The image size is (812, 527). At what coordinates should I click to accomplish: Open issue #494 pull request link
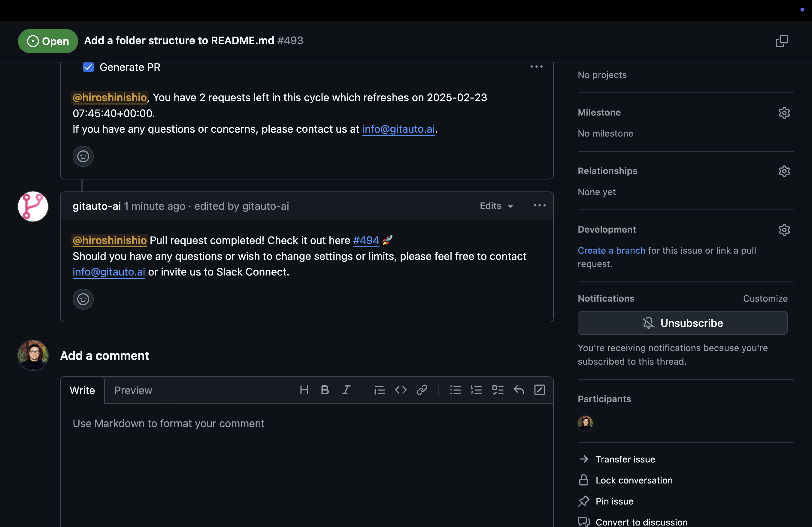tap(366, 239)
